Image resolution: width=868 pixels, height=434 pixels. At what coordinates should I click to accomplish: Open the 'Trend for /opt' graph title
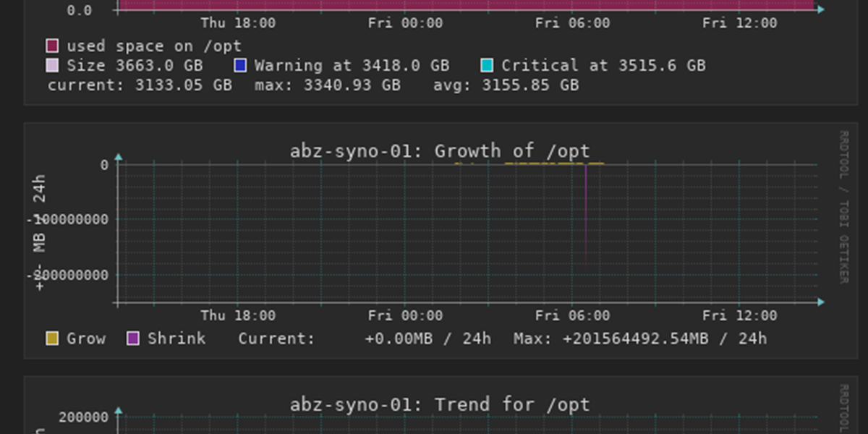coord(440,404)
